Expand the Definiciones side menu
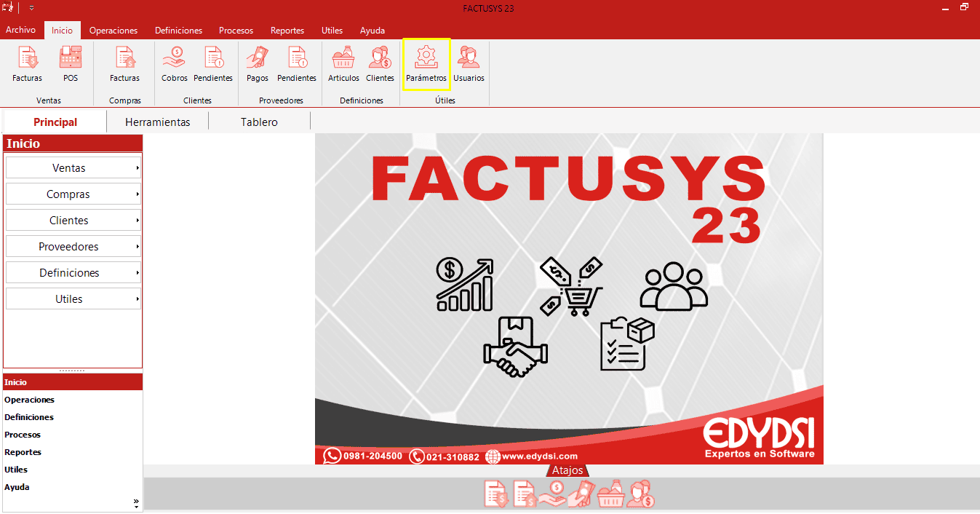This screenshot has height=514, width=980. (x=73, y=273)
